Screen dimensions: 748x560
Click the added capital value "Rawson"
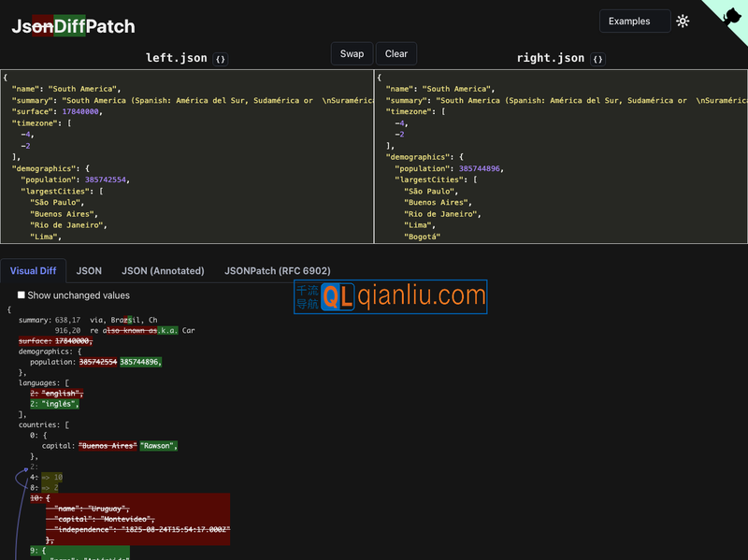point(158,446)
